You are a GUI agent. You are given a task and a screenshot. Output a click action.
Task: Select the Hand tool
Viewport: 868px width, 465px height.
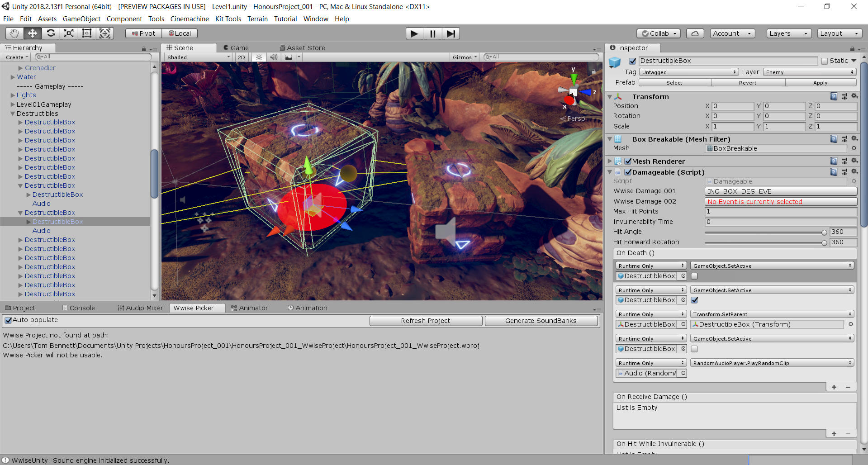point(14,33)
